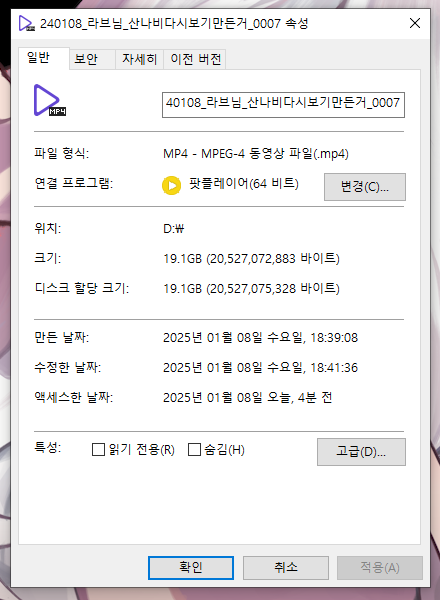Image resolution: width=440 pixels, height=600 pixels.
Task: Click the greyed-out 적용(A) button
Action: click(380, 567)
